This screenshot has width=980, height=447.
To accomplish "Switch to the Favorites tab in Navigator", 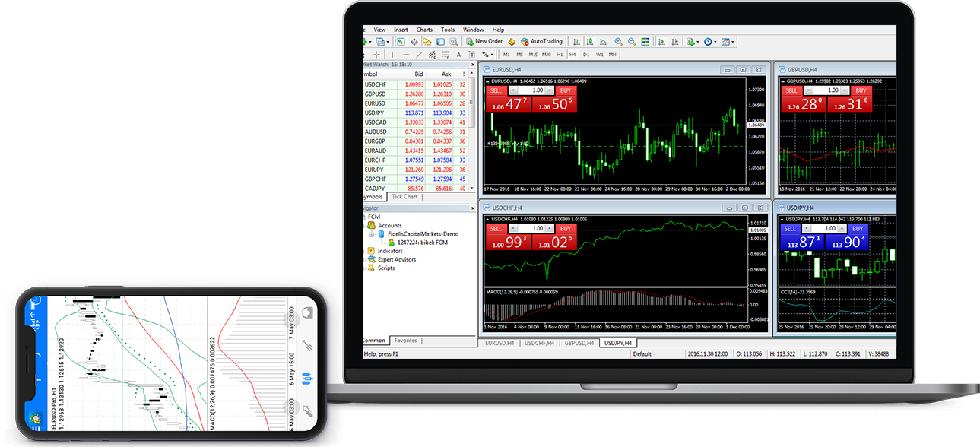I will click(x=406, y=341).
